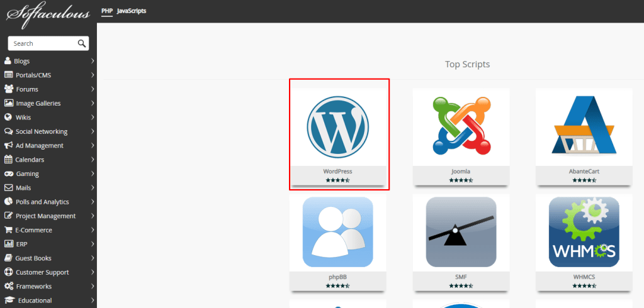Expand the Customer Support chevron

(93, 272)
